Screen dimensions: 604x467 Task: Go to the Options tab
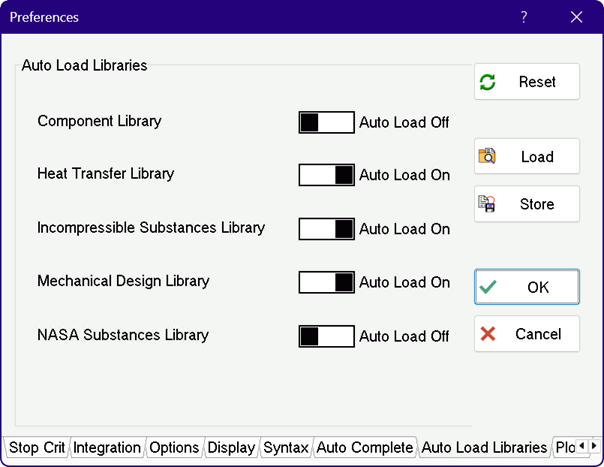coord(174,447)
